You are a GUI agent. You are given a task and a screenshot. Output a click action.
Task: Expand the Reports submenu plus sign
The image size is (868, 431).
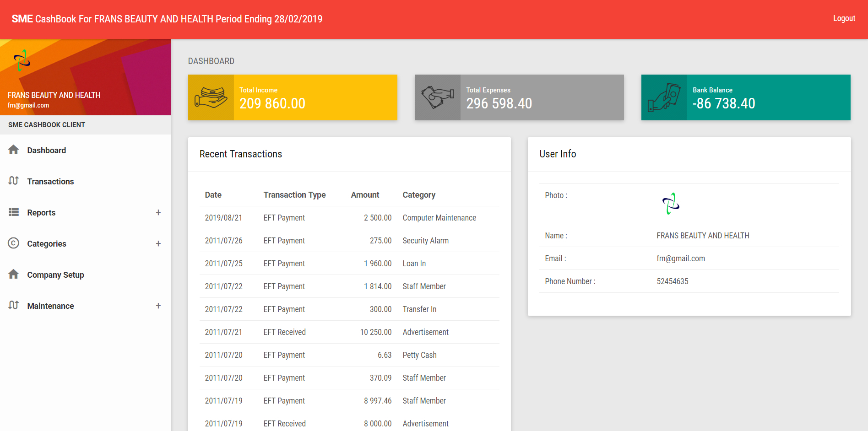(158, 212)
